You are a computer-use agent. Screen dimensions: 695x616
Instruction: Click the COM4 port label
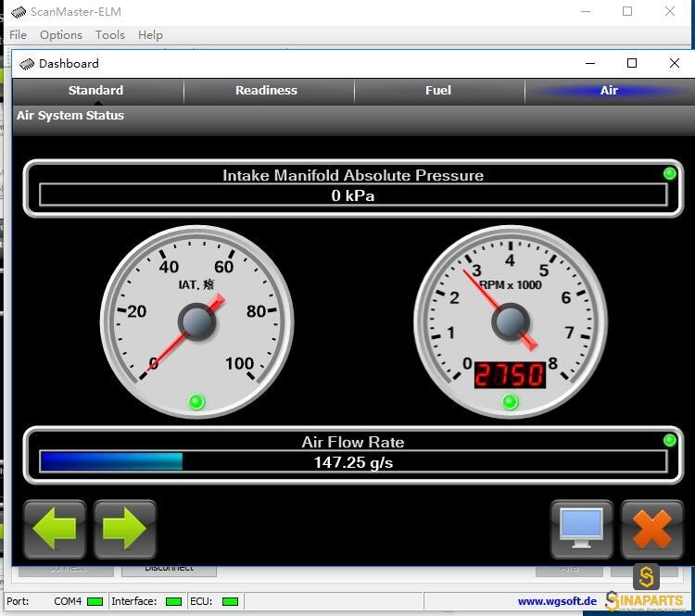point(68,601)
